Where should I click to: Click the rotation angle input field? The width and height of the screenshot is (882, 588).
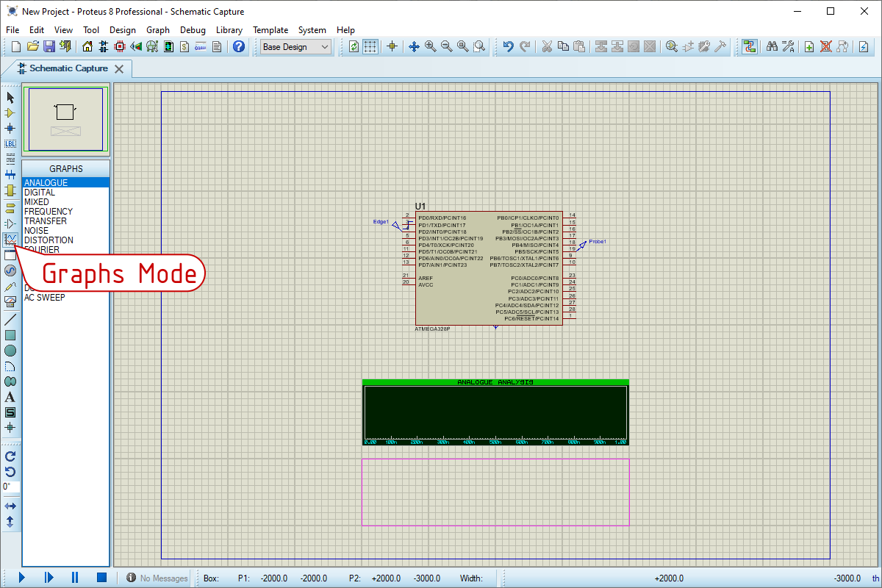pos(12,487)
